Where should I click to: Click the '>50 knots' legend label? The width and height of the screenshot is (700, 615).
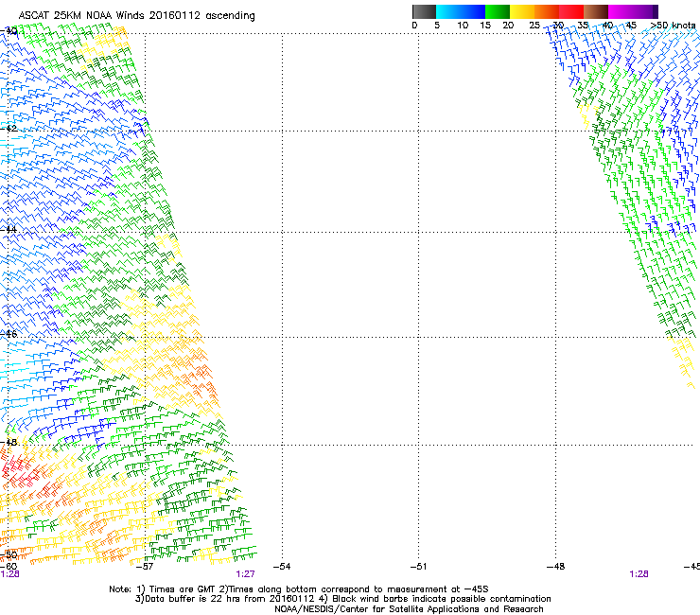tap(673, 26)
